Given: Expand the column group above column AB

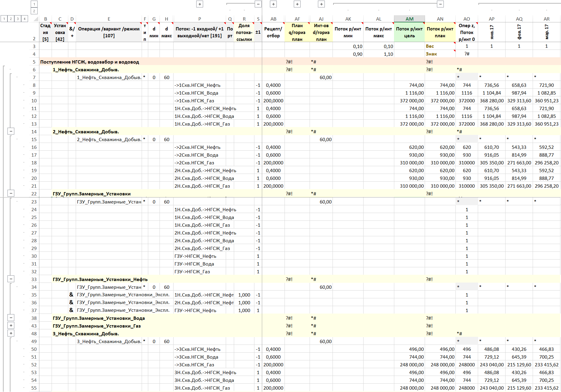Looking at the screenshot, I should (x=273, y=4).
